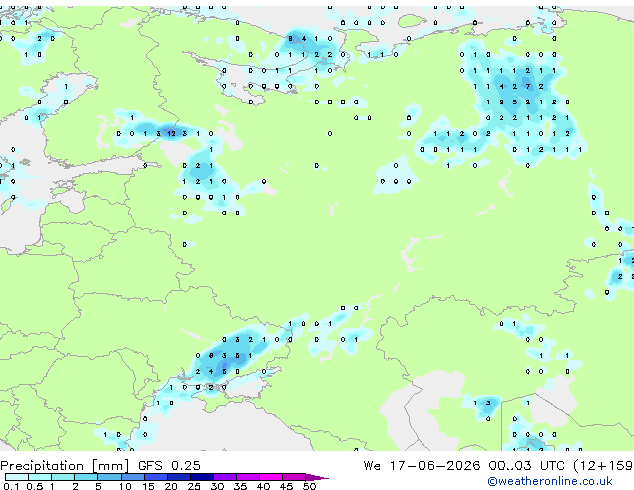Click the 'Precipitation [mm] GFS 0.25' title
The image size is (634, 490).
tap(100, 466)
